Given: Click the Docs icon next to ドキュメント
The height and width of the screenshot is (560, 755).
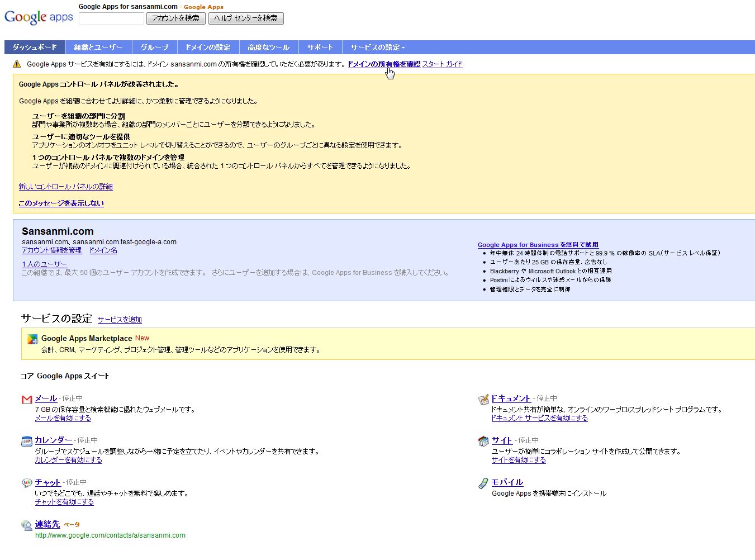Looking at the screenshot, I should tap(483, 399).
